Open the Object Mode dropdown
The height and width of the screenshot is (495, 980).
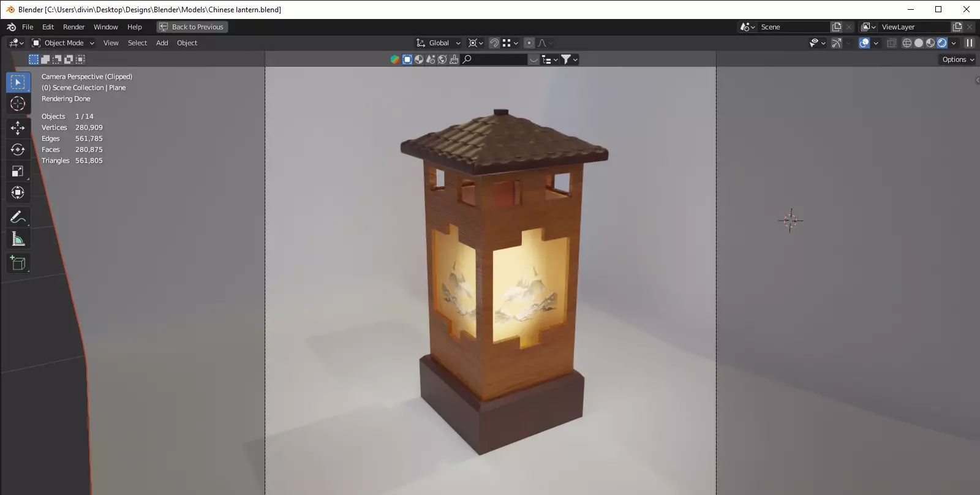(63, 43)
